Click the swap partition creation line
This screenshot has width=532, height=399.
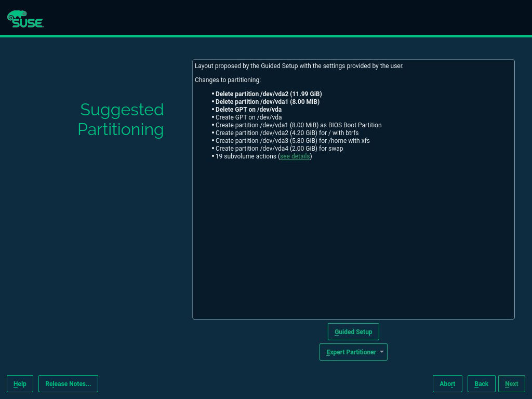pos(279,149)
